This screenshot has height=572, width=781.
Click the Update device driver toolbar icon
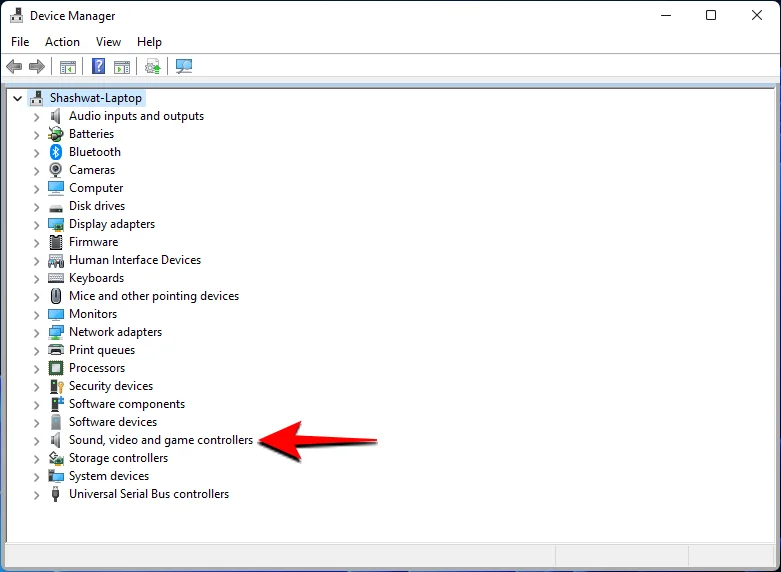click(x=153, y=66)
